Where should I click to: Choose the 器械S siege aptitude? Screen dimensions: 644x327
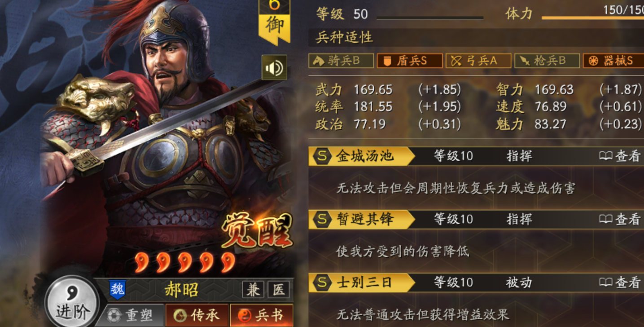click(613, 61)
